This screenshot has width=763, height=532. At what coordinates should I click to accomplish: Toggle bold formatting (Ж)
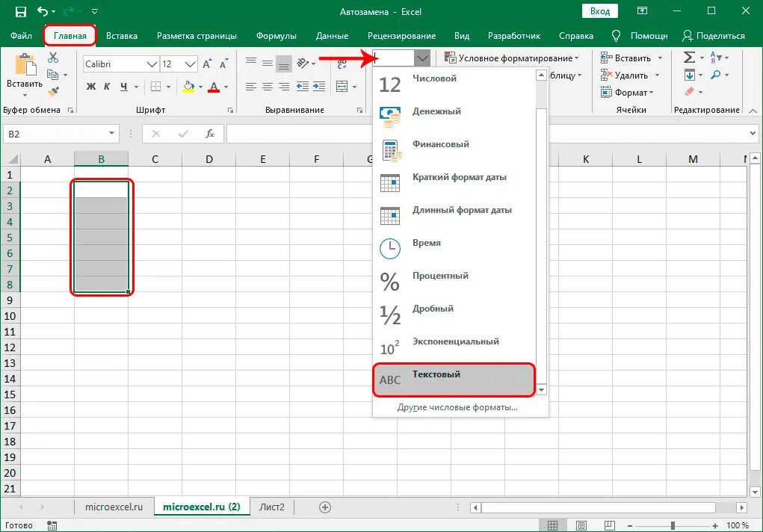(91, 87)
